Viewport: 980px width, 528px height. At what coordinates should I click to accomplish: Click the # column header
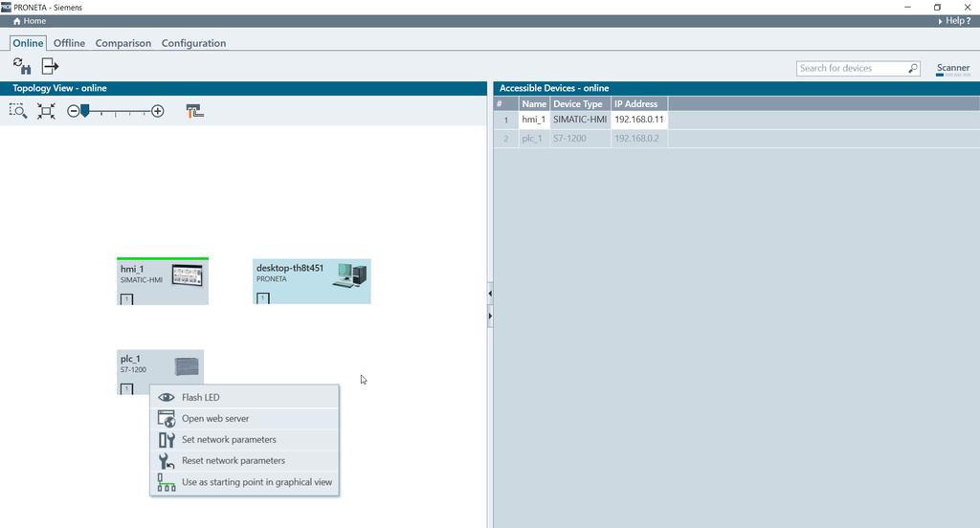506,103
